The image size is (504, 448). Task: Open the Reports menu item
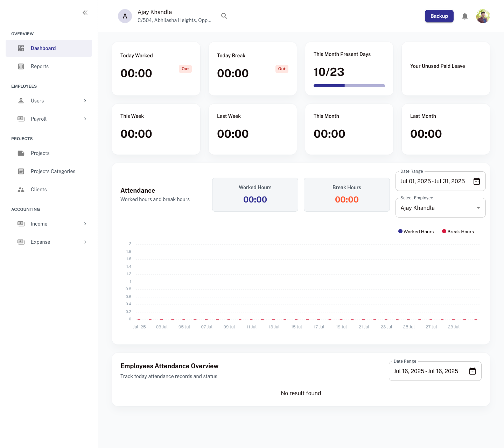click(40, 66)
